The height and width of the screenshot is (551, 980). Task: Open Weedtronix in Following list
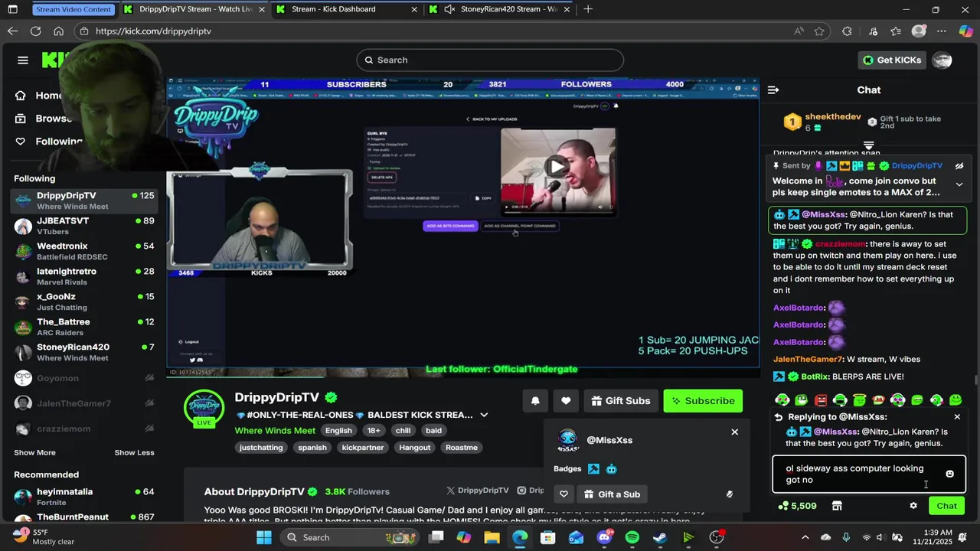(84, 251)
